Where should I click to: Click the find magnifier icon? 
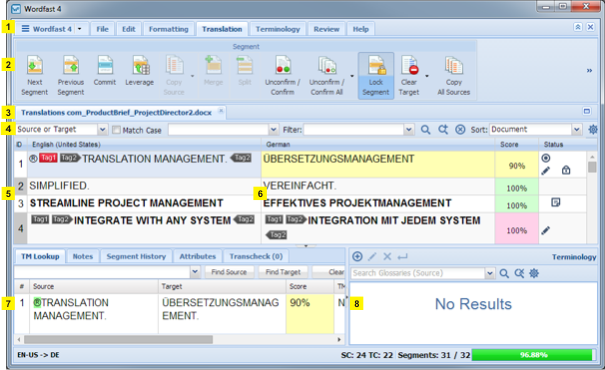coord(425,130)
